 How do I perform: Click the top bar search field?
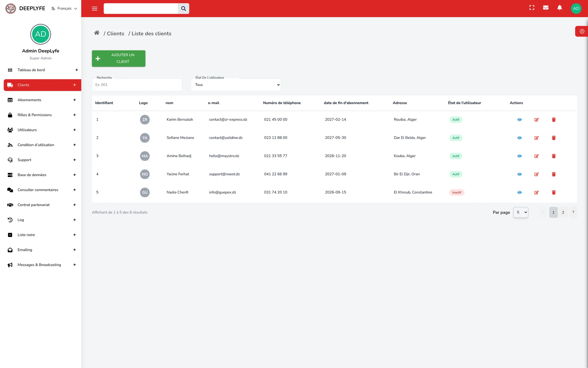(x=141, y=9)
